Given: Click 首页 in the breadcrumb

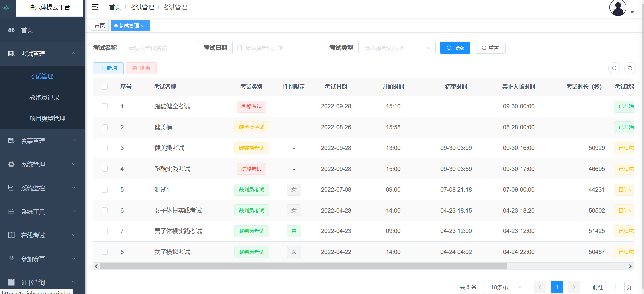Looking at the screenshot, I should click(115, 7).
